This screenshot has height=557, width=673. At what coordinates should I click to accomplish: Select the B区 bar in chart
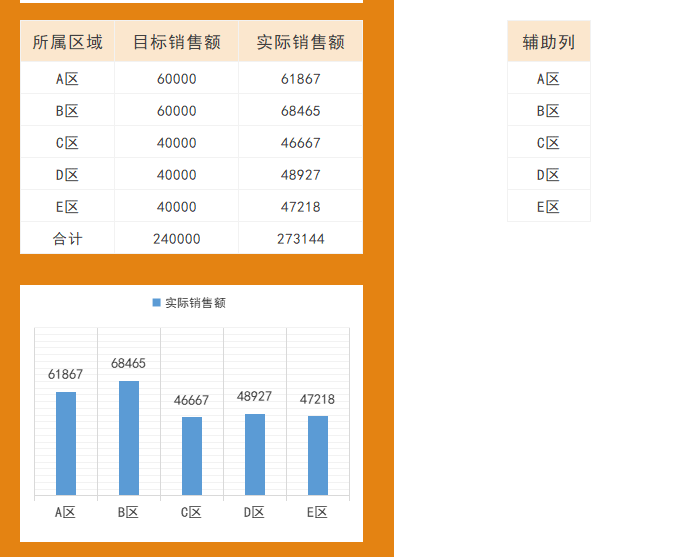tap(129, 438)
